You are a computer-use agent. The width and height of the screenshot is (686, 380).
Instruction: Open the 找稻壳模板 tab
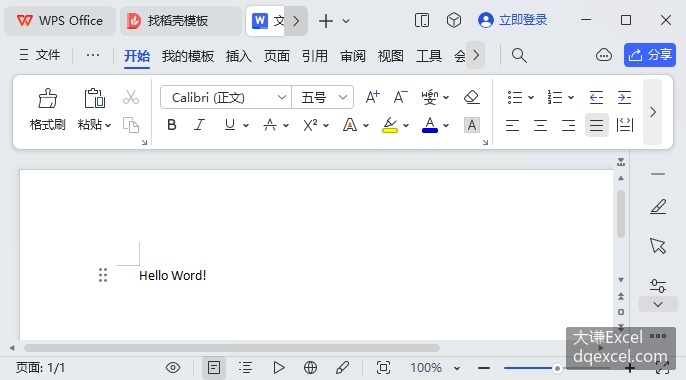coord(181,21)
